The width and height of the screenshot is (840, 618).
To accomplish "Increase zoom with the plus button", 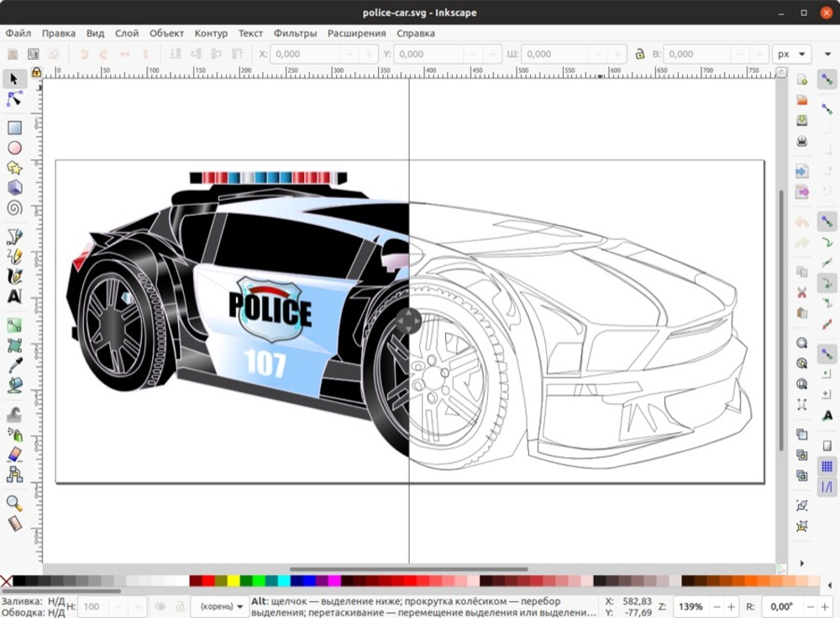I will (732, 607).
